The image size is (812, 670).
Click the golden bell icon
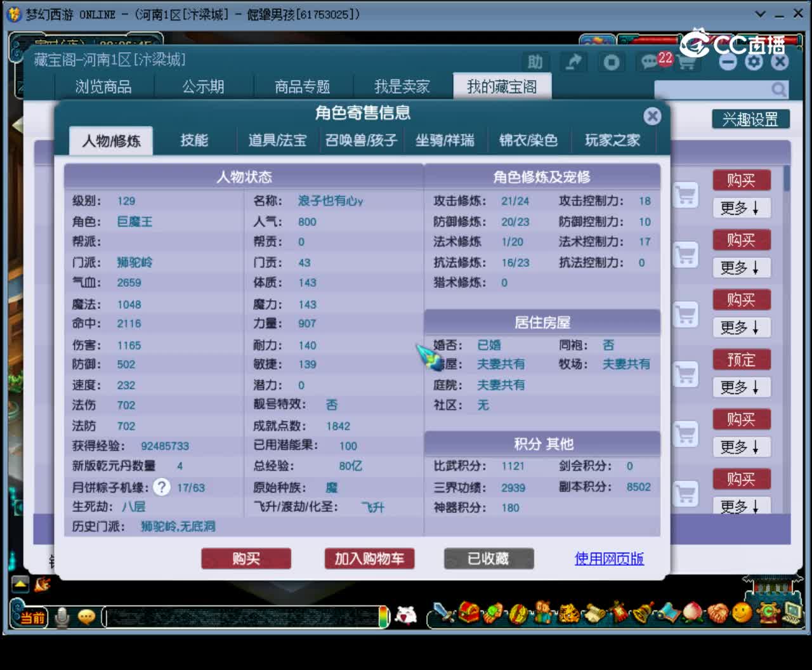pyautogui.click(x=643, y=614)
